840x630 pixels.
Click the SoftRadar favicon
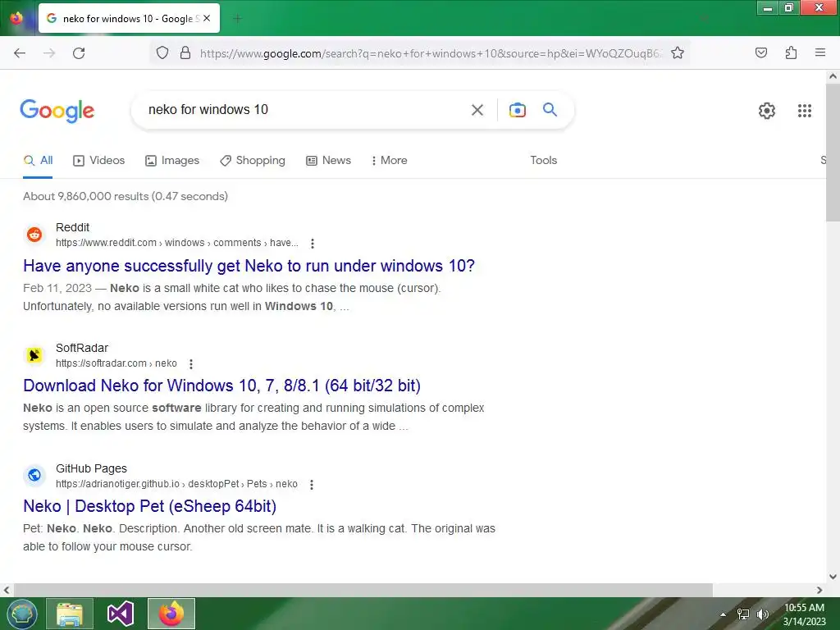(34, 354)
